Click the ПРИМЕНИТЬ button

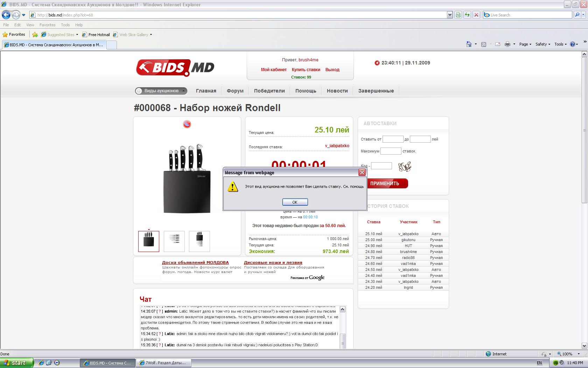click(387, 183)
